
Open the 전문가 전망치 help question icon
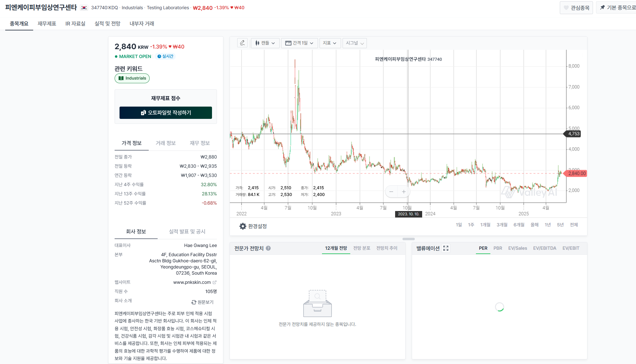[x=268, y=248]
